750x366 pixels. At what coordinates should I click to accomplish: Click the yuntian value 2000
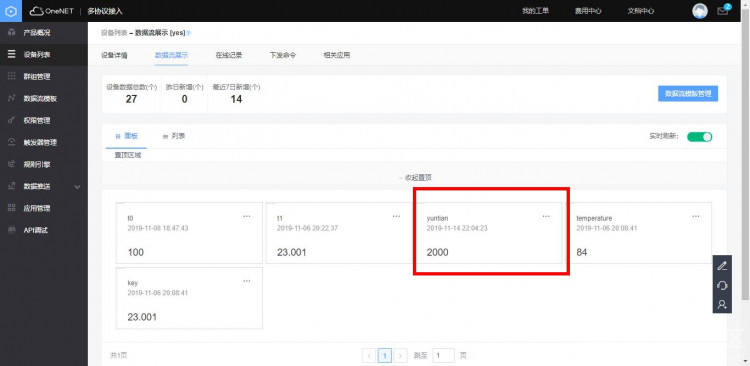click(438, 252)
